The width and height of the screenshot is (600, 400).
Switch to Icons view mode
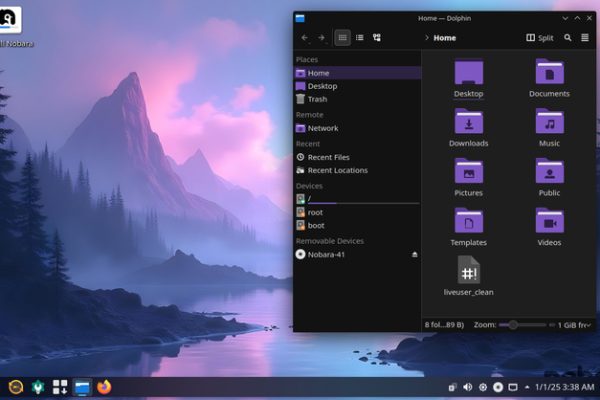(x=342, y=38)
